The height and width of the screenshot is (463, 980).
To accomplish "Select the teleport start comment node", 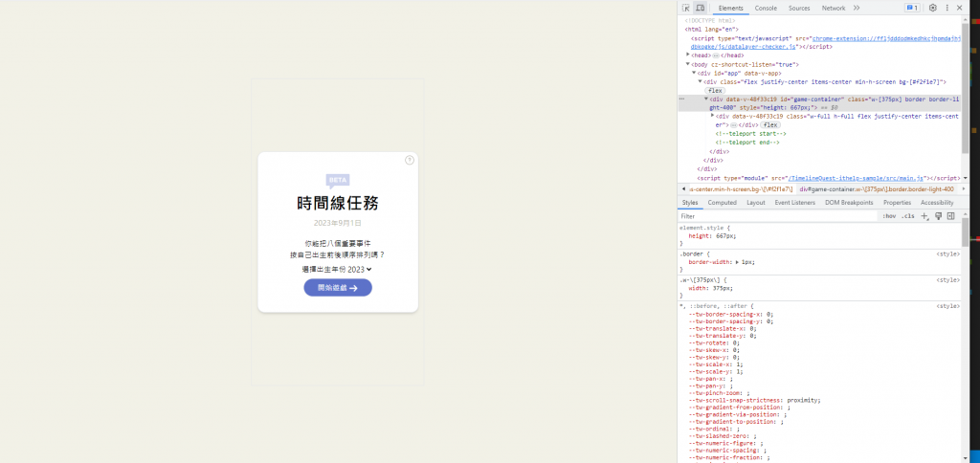I will coord(750,134).
